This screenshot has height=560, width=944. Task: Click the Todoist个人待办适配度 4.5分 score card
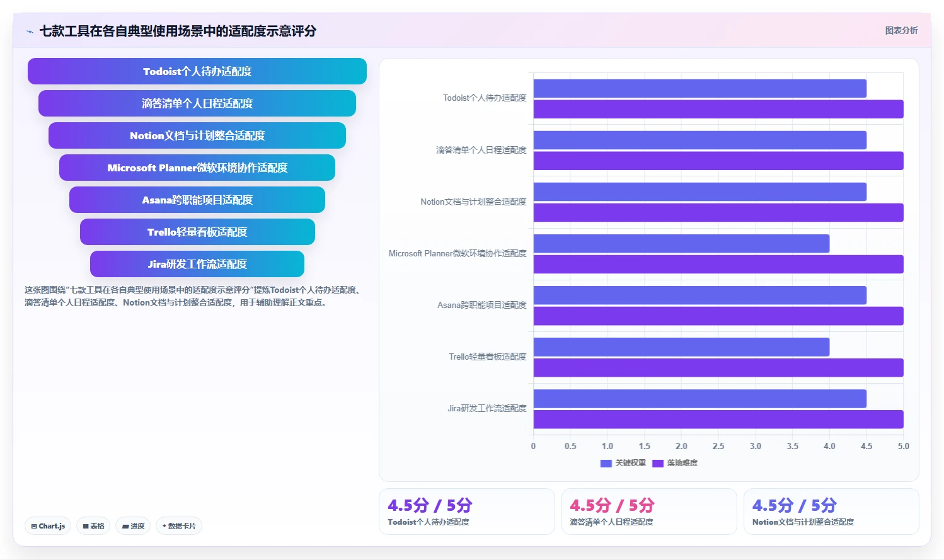pyautogui.click(x=467, y=511)
